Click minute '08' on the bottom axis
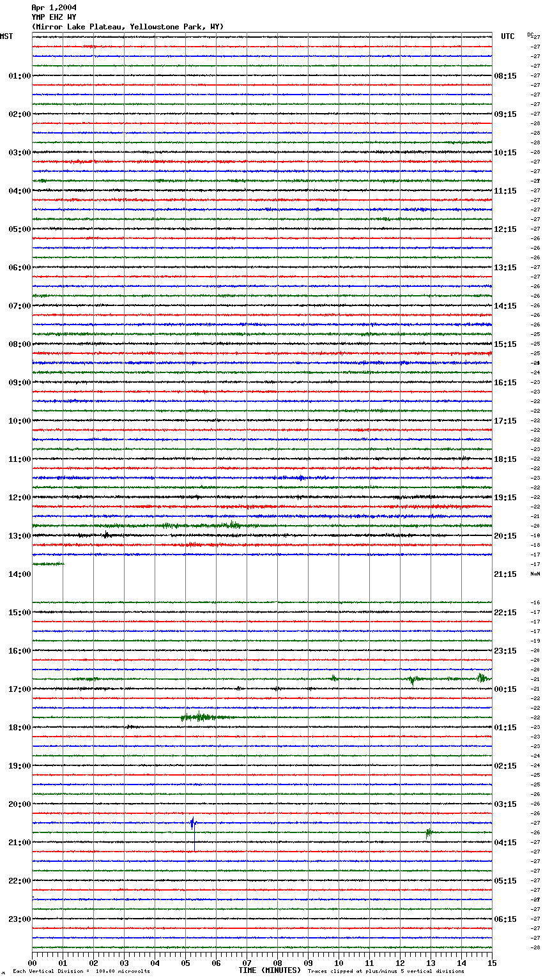The image size is (543, 980). [x=278, y=963]
